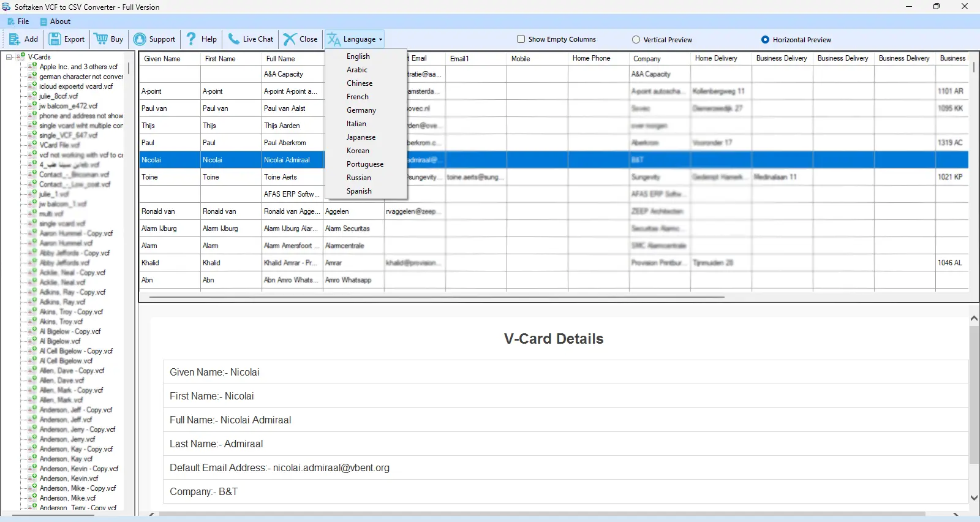The width and height of the screenshot is (980, 522).
Task: Click vCard icon beside julie_8ccf.vcf
Action: [x=33, y=96]
